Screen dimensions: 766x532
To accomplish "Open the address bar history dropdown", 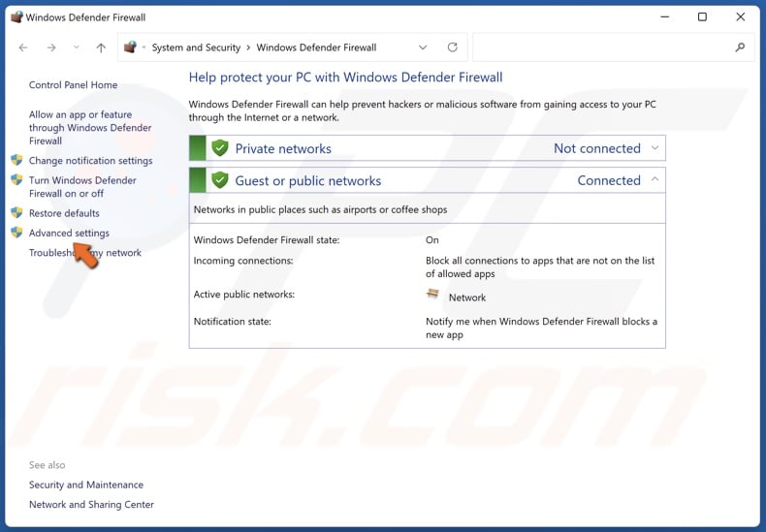I will click(423, 47).
